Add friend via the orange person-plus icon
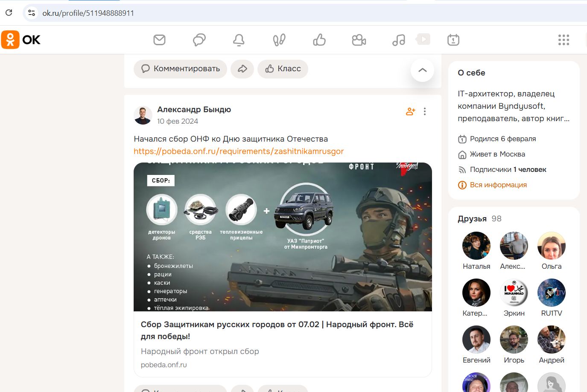Image resolution: width=587 pixels, height=392 pixels. point(411,111)
